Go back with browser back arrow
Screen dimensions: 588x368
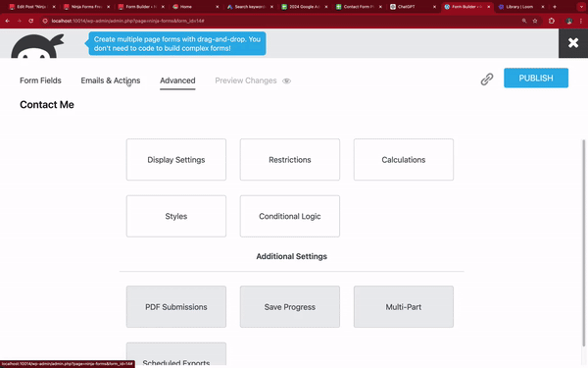tap(8, 21)
